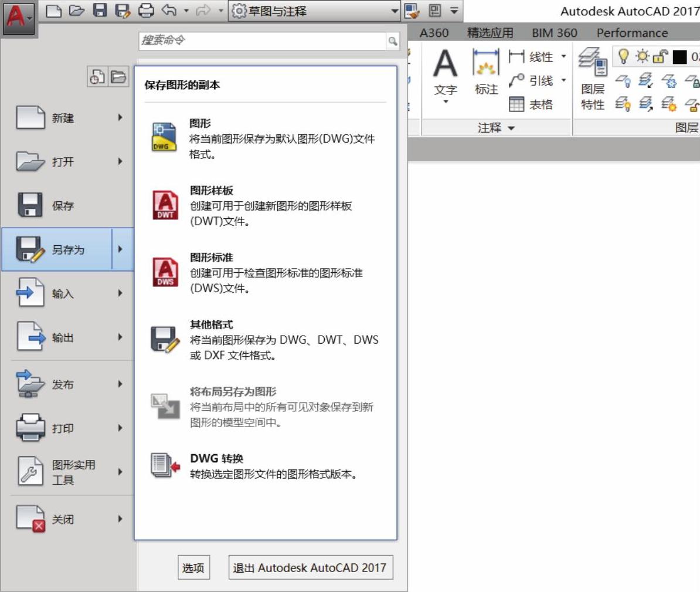Save a copy as 图形 DWG file

coord(265,138)
